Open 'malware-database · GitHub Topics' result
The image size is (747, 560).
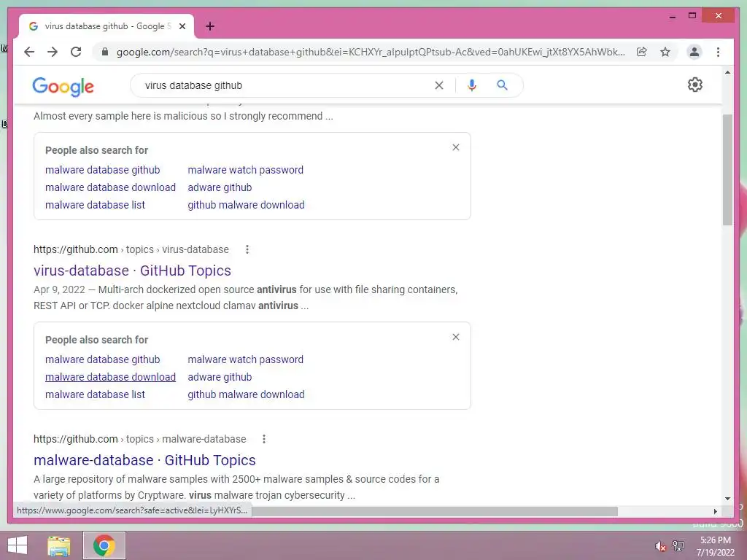(144, 460)
